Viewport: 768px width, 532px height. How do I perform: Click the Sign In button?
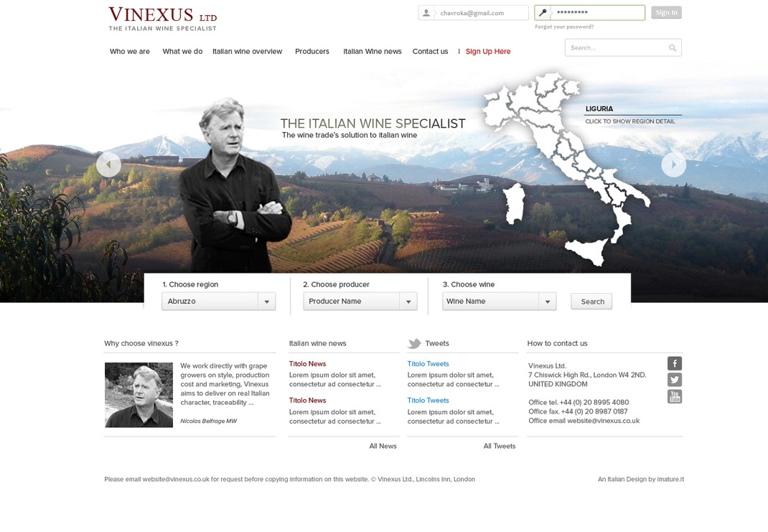666,12
